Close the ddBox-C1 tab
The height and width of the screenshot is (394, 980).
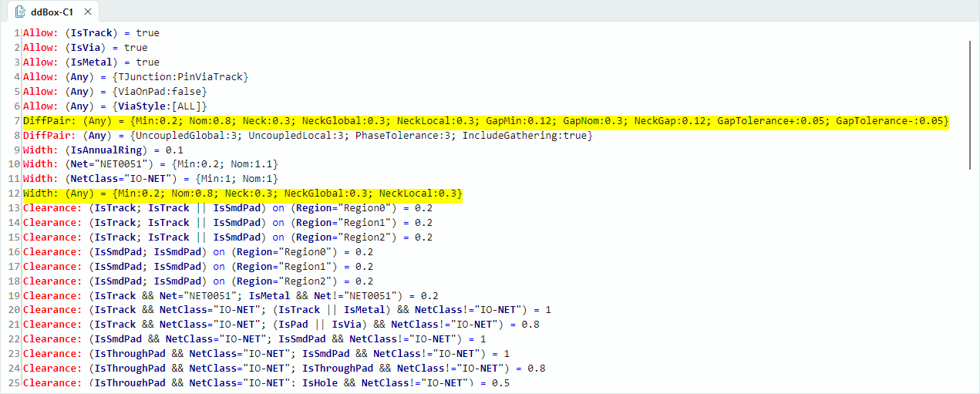(x=88, y=12)
